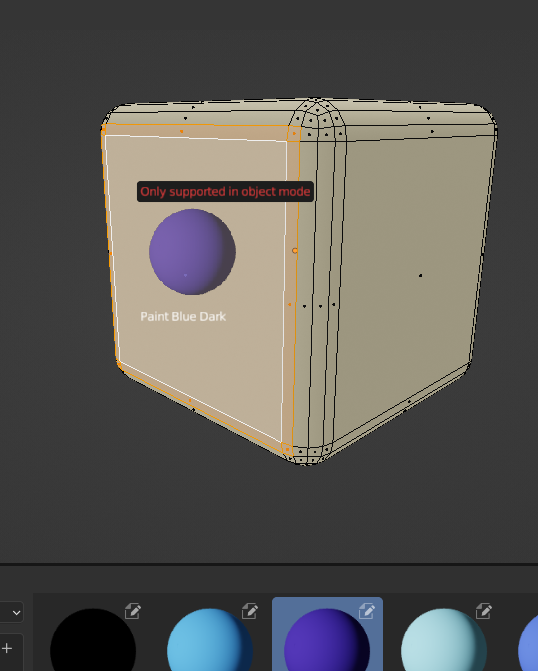The width and height of the screenshot is (538, 671).
Task: Click the edit icon on black material asset
Action: [x=133, y=611]
